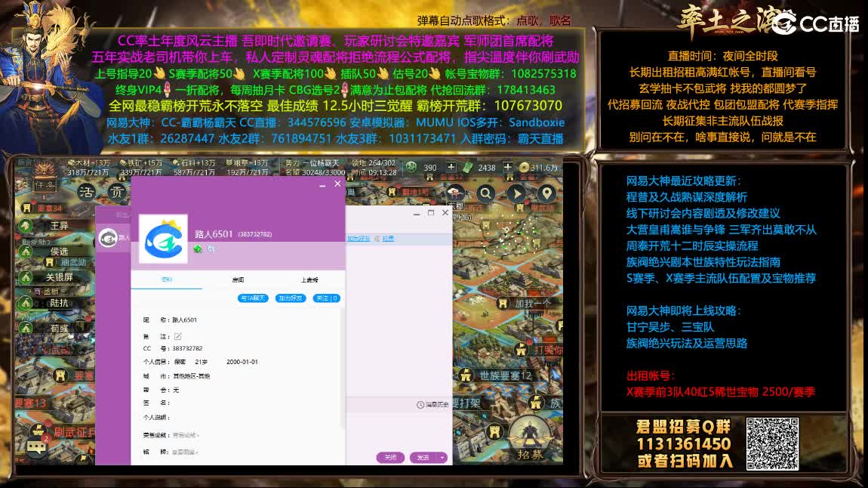Select general 王异 in army list

[59, 226]
